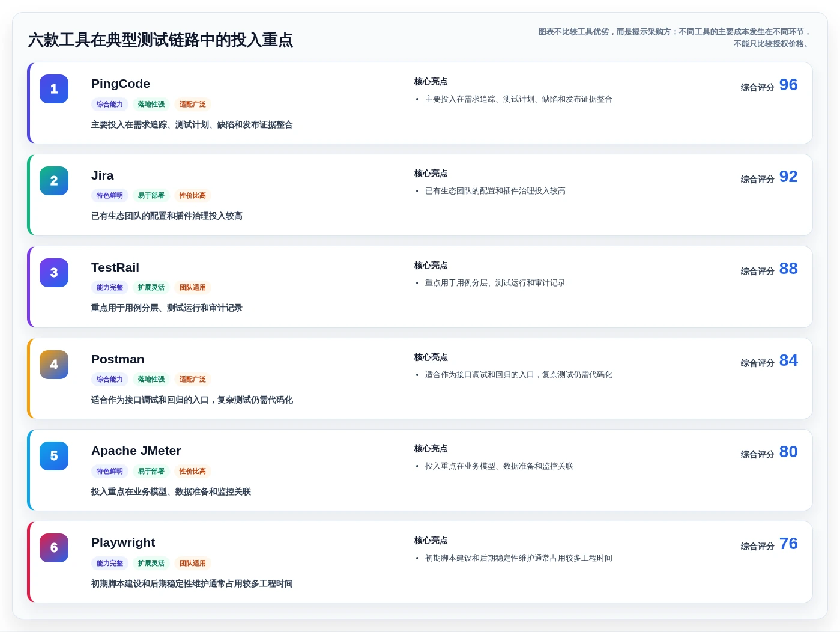
Task: Select the 综合能力 tag under Postman
Action: 110,379
